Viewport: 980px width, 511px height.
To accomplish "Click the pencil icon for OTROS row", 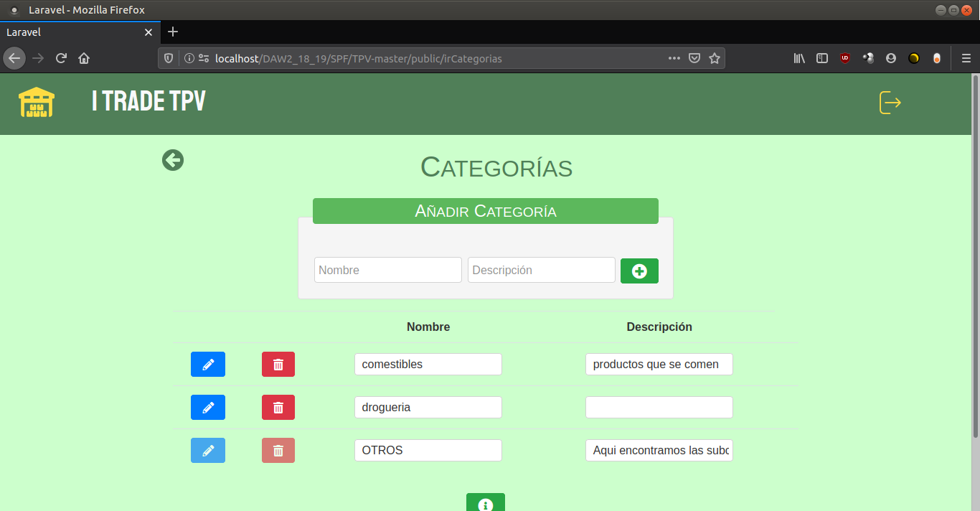I will [208, 451].
